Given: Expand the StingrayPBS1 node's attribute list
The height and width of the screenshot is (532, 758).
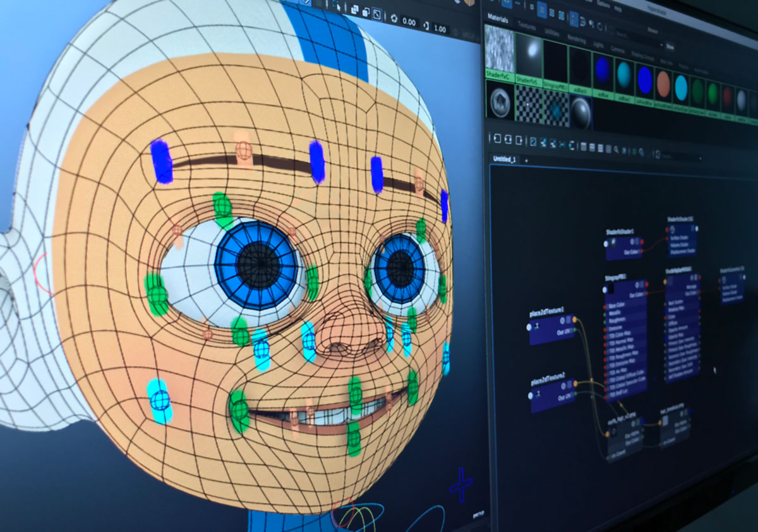Looking at the screenshot, I should pyautogui.click(x=642, y=284).
